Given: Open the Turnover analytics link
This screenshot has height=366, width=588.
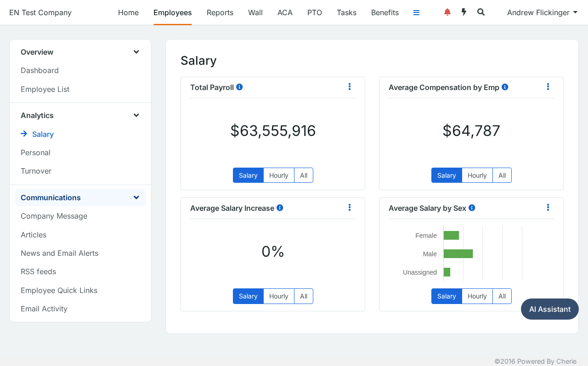Looking at the screenshot, I should 36,171.
